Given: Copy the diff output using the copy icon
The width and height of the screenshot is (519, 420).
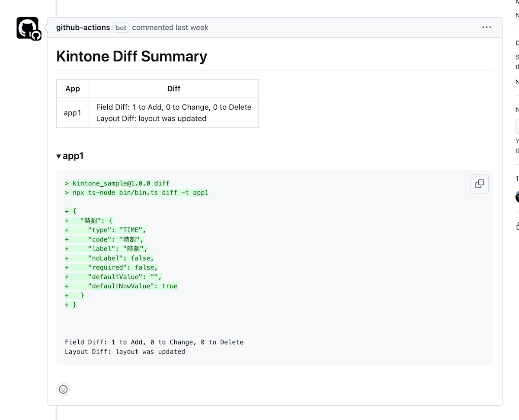Looking at the screenshot, I should coord(479,184).
